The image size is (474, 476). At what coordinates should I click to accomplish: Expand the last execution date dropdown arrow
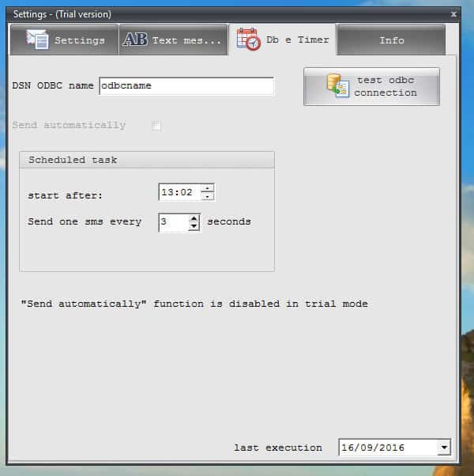tap(444, 448)
